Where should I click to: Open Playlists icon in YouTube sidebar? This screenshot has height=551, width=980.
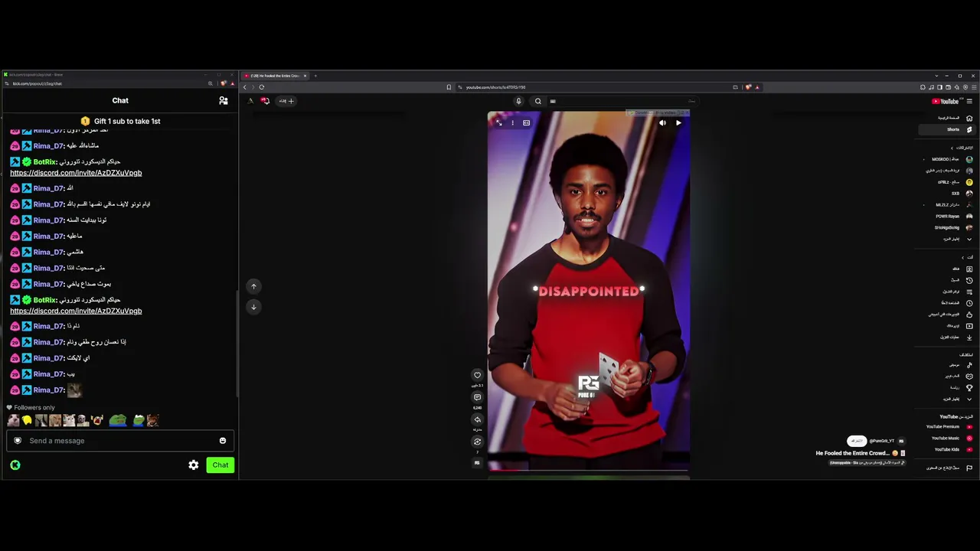(x=969, y=292)
